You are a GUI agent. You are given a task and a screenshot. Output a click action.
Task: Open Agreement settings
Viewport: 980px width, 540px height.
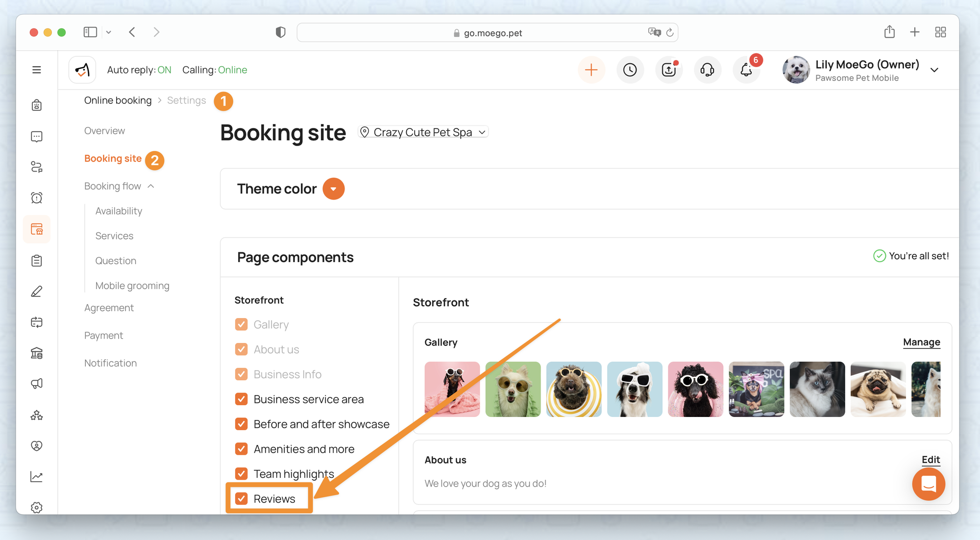[x=109, y=308]
